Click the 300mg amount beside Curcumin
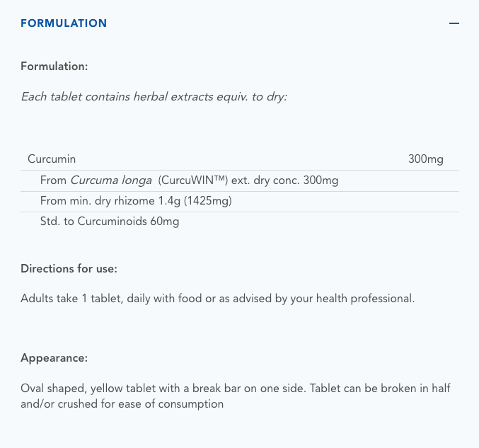The width and height of the screenshot is (479, 448). [425, 159]
